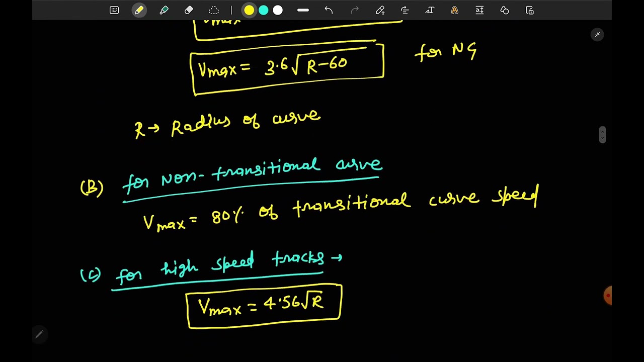The image size is (644, 362).
Task: Open the keyboard input tool
Action: pyautogui.click(x=114, y=10)
